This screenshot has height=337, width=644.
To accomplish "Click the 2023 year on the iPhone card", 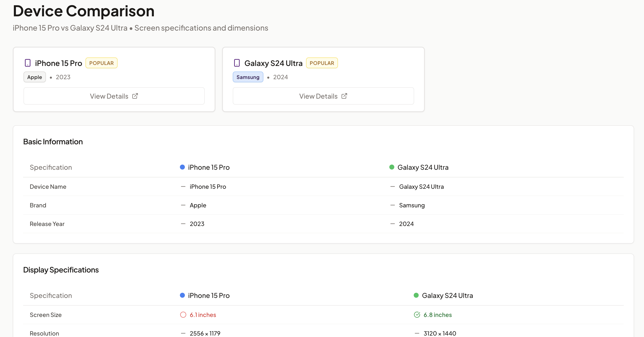I will (63, 77).
